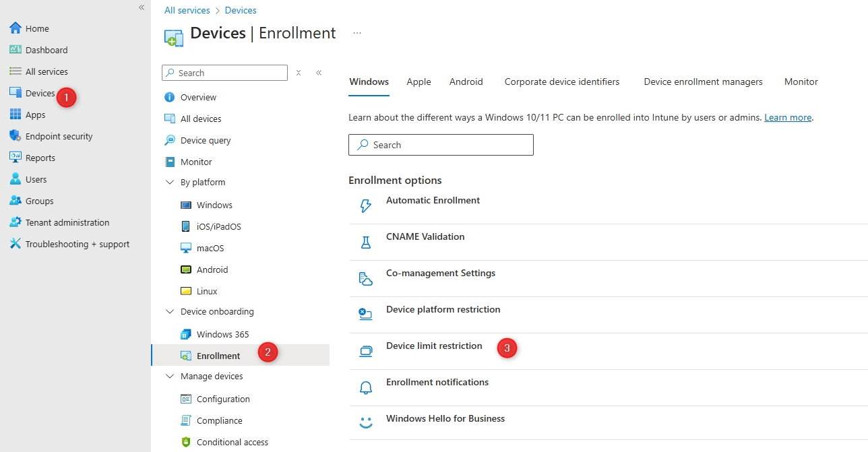Collapse the Device onboarding section
This screenshot has height=452, width=868.
tap(170, 311)
